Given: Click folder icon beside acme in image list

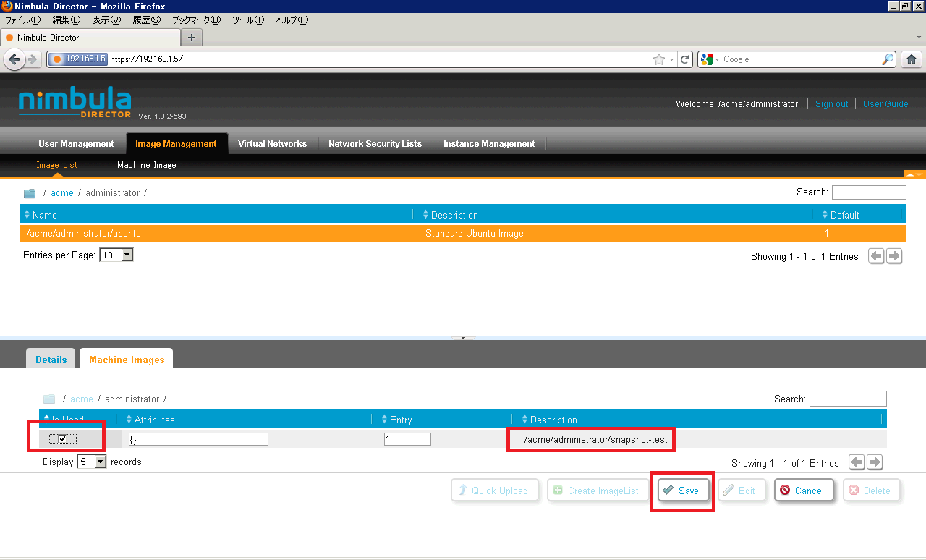Looking at the screenshot, I should click(x=30, y=193).
